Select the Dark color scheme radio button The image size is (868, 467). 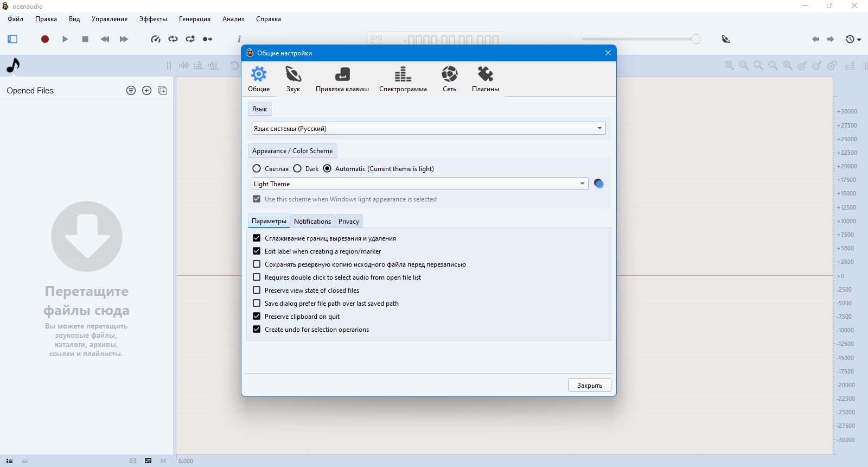pos(297,168)
